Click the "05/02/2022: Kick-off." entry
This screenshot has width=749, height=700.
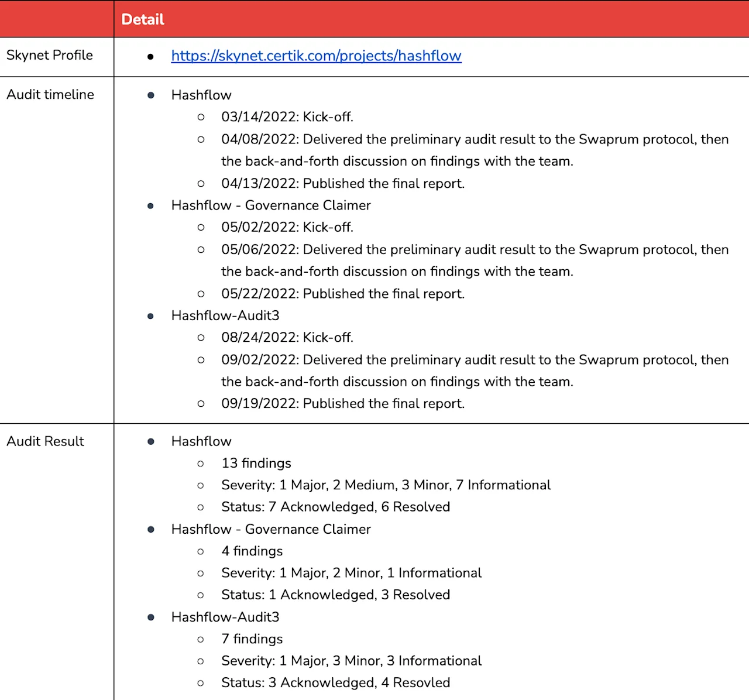point(287,227)
